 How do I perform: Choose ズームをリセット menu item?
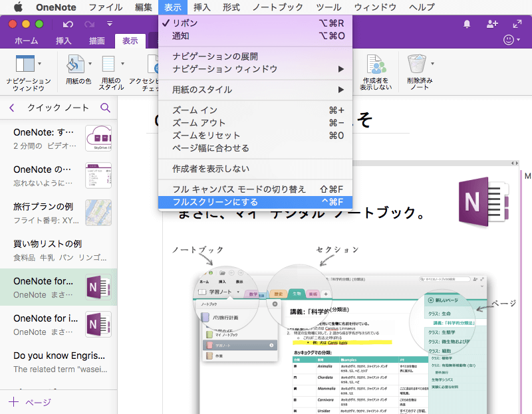pyautogui.click(x=255, y=136)
